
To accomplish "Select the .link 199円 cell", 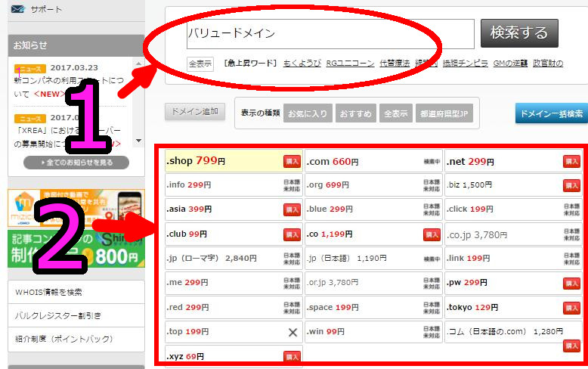I will click(x=513, y=259).
